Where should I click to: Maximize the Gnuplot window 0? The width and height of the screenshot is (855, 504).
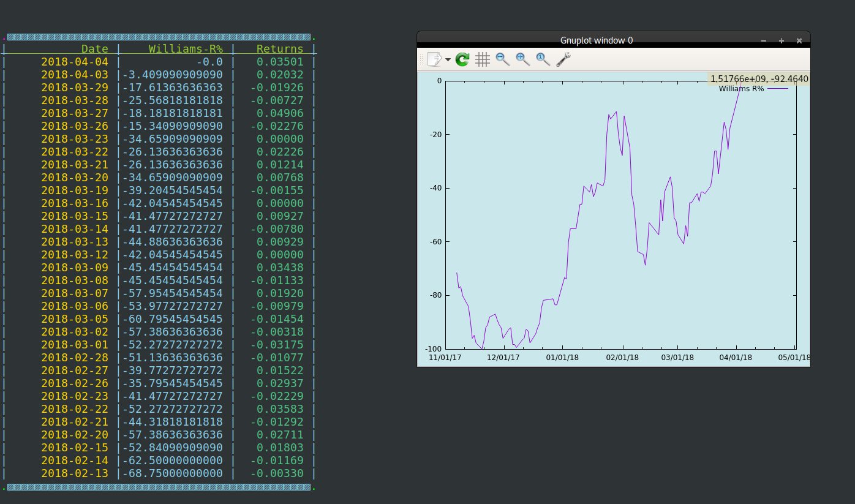(x=782, y=40)
